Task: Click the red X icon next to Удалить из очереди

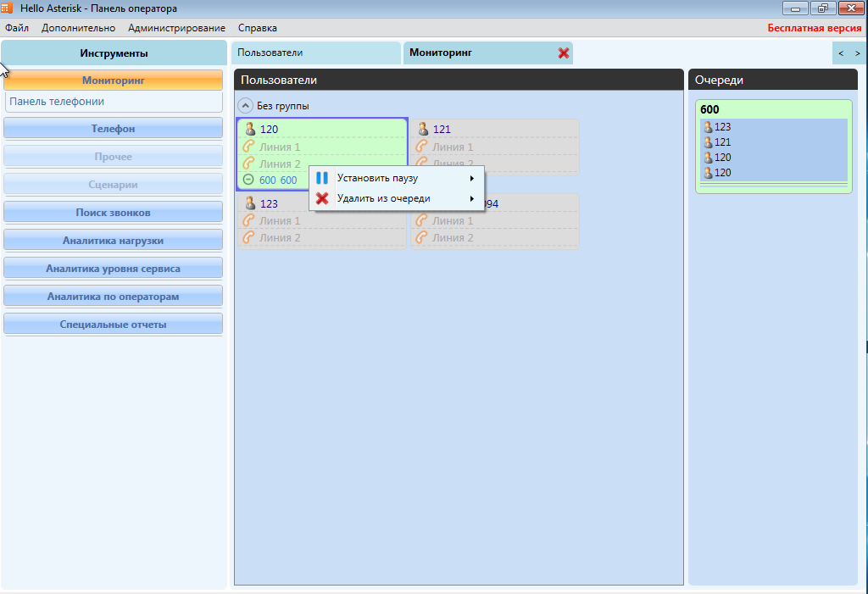Action: pos(322,198)
